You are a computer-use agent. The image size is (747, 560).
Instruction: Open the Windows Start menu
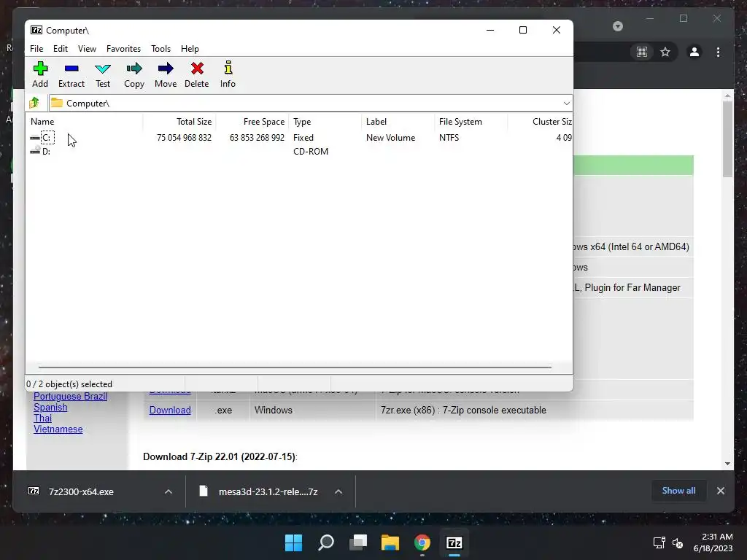click(x=293, y=542)
